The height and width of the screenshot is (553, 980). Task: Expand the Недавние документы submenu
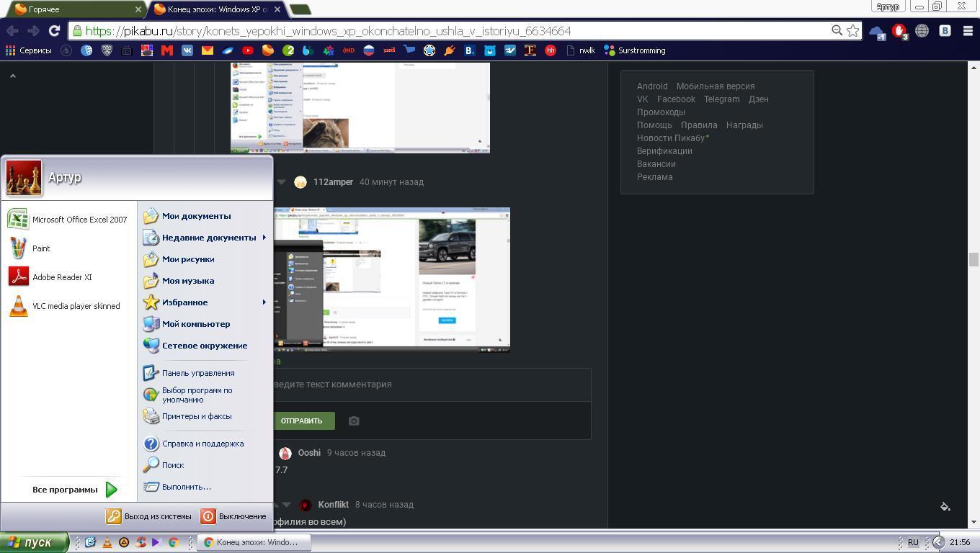click(x=208, y=238)
